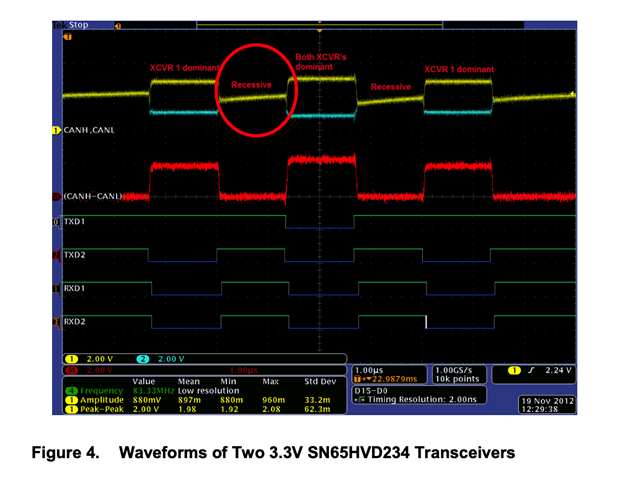Click the red math 1.00µs readout
Image resolution: width=619 pixels, height=480 pixels.
click(x=244, y=370)
